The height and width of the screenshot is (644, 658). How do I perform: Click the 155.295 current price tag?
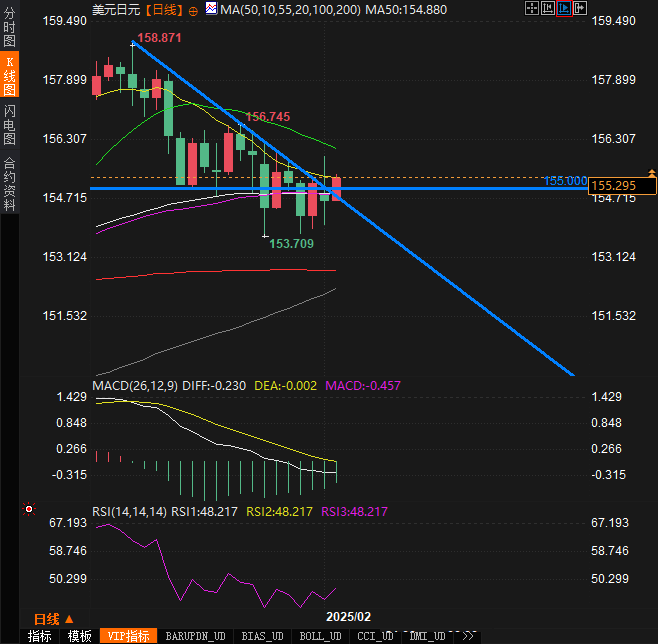(x=622, y=186)
